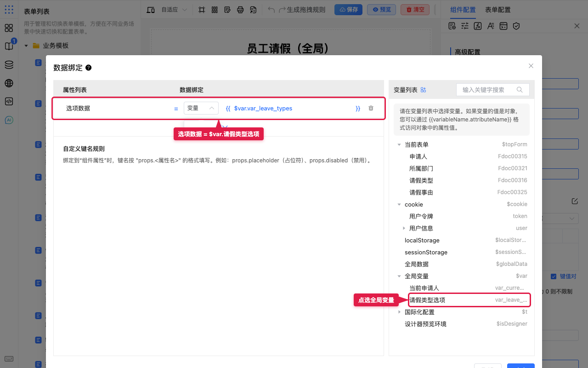Close the right configuration panel
Image resolution: width=588 pixels, height=368 pixels.
[x=577, y=26]
